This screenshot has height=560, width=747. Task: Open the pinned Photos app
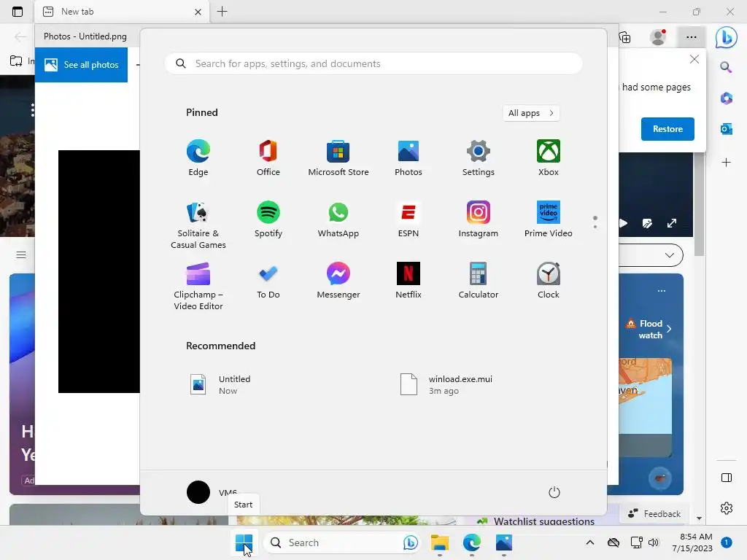point(409,158)
